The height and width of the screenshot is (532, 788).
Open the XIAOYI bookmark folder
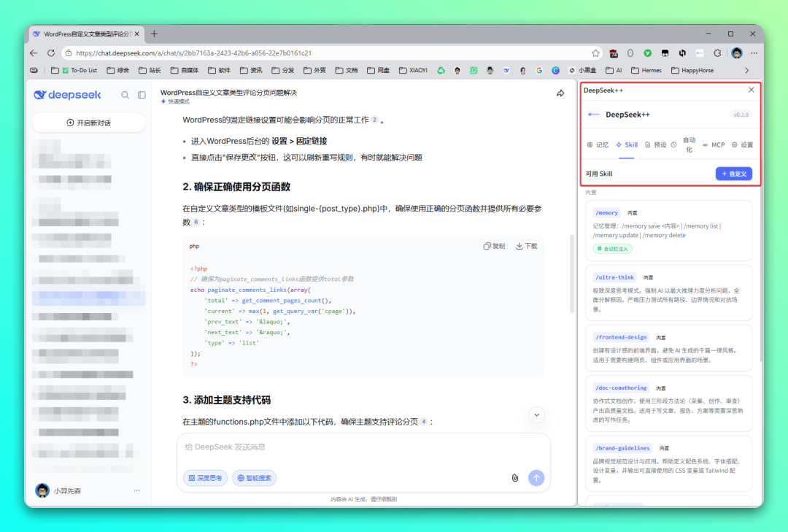pyautogui.click(x=413, y=70)
